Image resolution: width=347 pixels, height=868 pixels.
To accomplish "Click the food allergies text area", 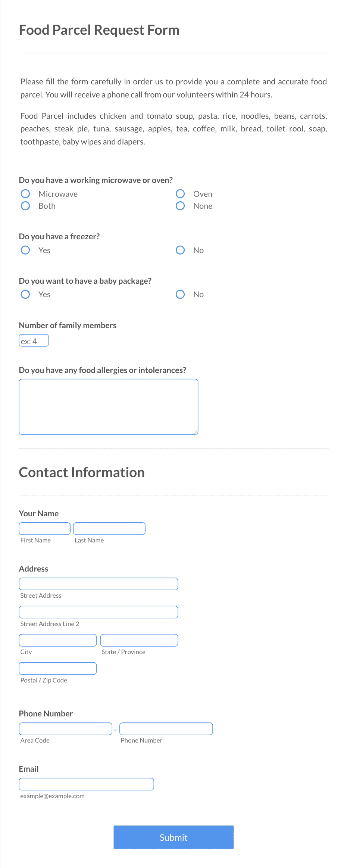I will coord(108,406).
